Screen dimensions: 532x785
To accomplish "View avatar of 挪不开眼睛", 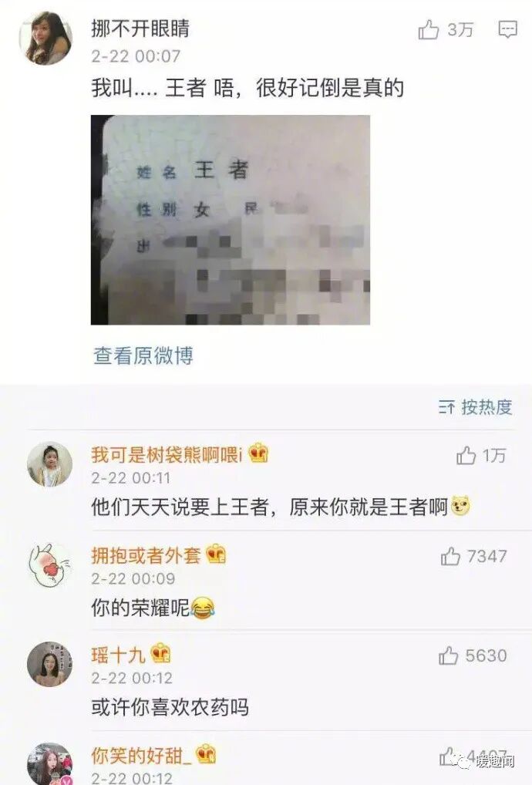I will (45, 38).
